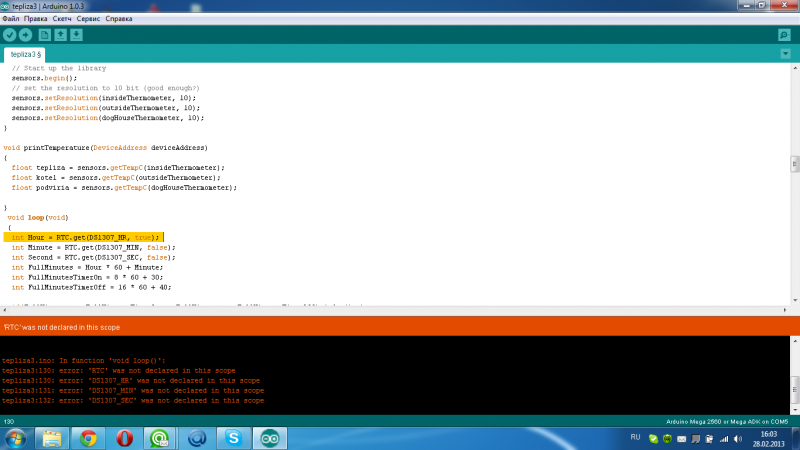Click console error "'RTC' was not declared"
The width and height of the screenshot is (800, 450).
[118, 370]
